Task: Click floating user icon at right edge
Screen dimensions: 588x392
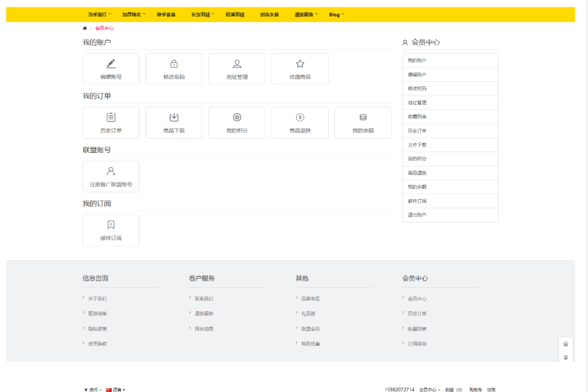Action: point(566,357)
